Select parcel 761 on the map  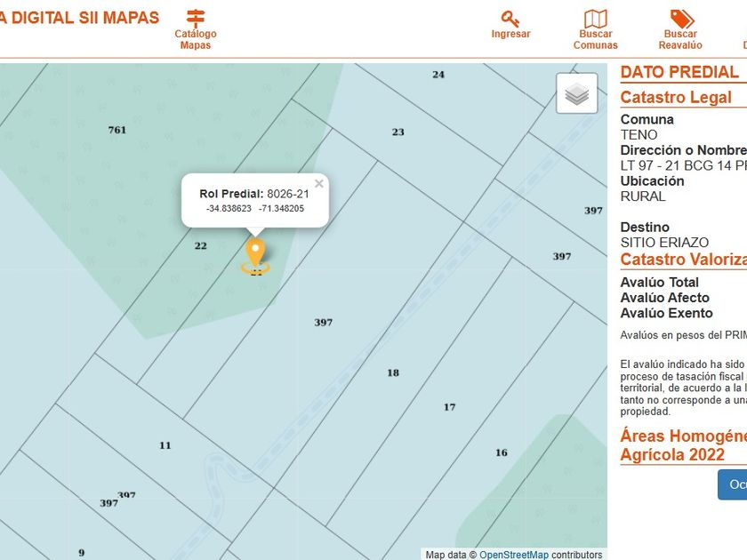tap(117, 130)
